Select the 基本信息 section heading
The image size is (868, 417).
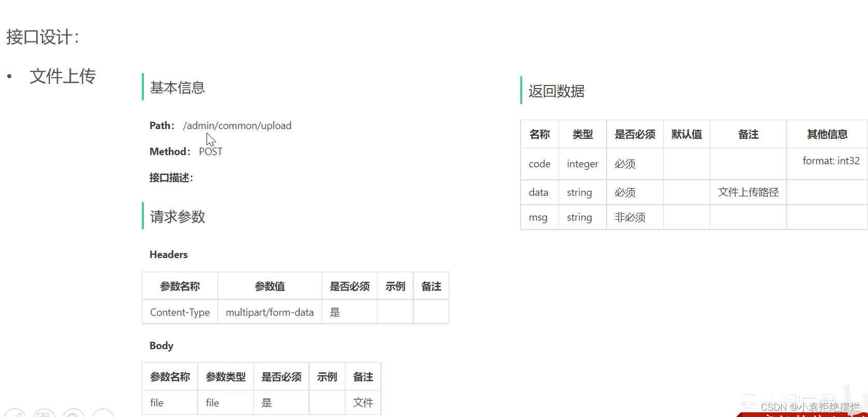[178, 88]
